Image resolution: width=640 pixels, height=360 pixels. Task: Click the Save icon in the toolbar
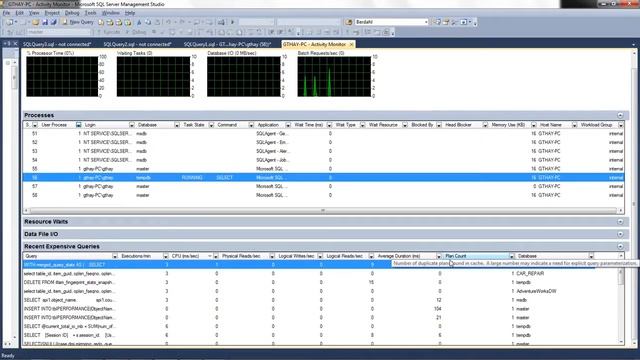[x=45, y=22]
